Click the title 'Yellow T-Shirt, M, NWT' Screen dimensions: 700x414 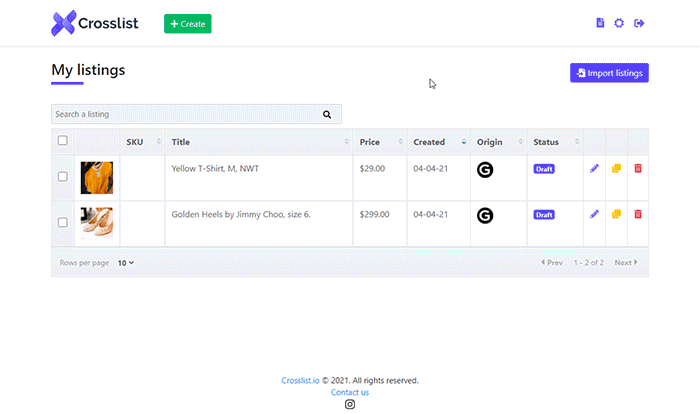(x=215, y=168)
